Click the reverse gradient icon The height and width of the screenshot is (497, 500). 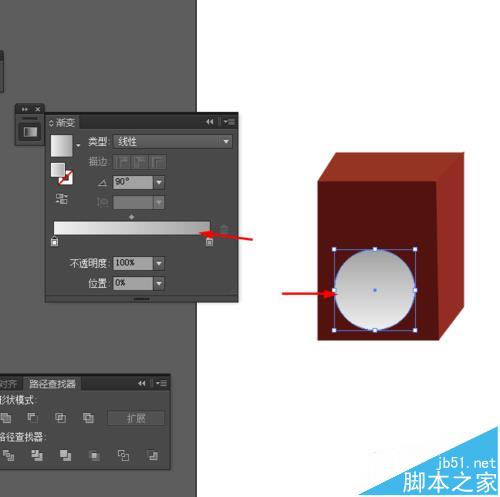click(62, 199)
